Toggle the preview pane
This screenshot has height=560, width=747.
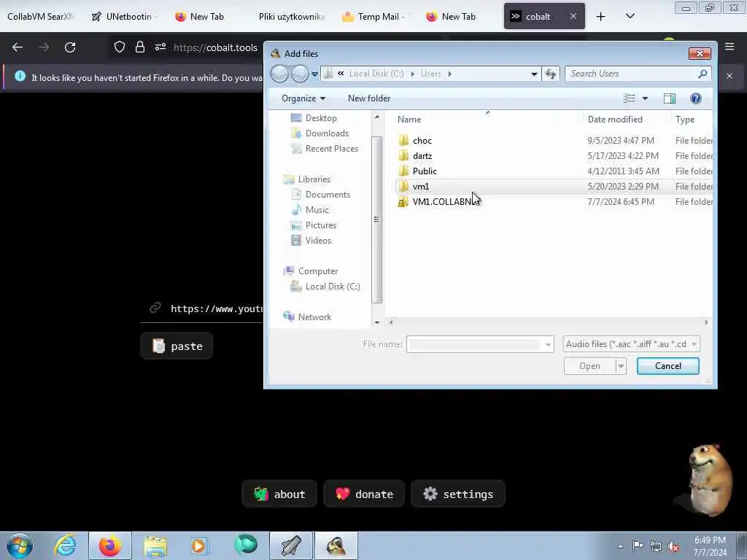(670, 98)
